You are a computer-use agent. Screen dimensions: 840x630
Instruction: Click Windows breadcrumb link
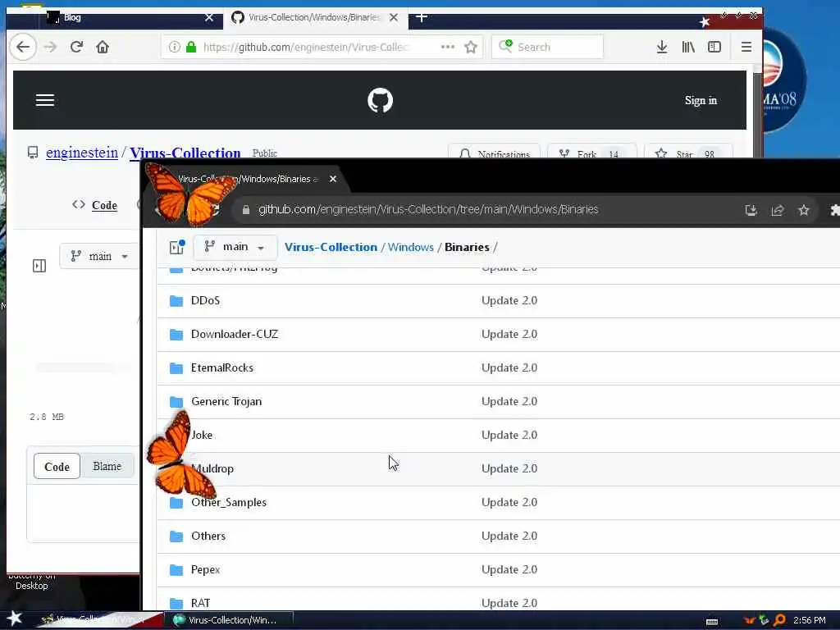coord(411,247)
